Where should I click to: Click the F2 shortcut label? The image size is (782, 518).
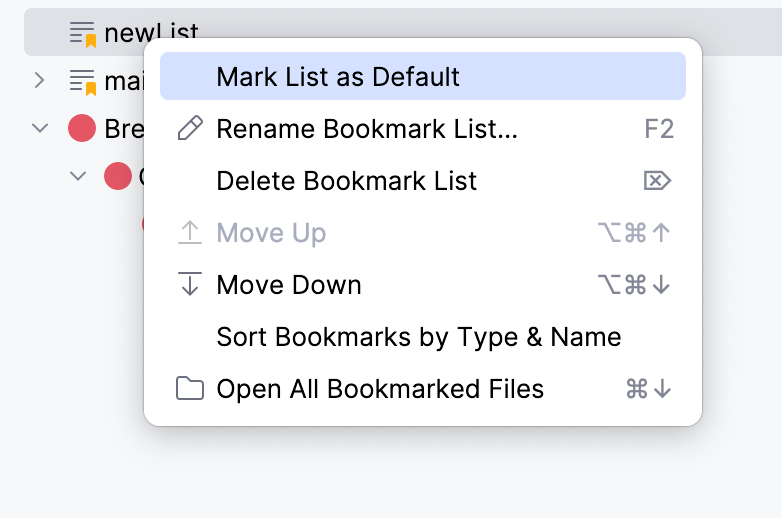659,129
